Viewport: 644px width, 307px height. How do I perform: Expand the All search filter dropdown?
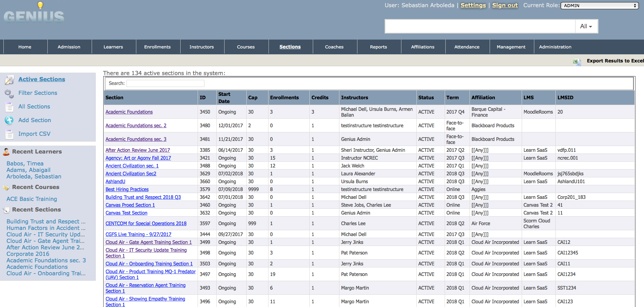[x=586, y=26]
